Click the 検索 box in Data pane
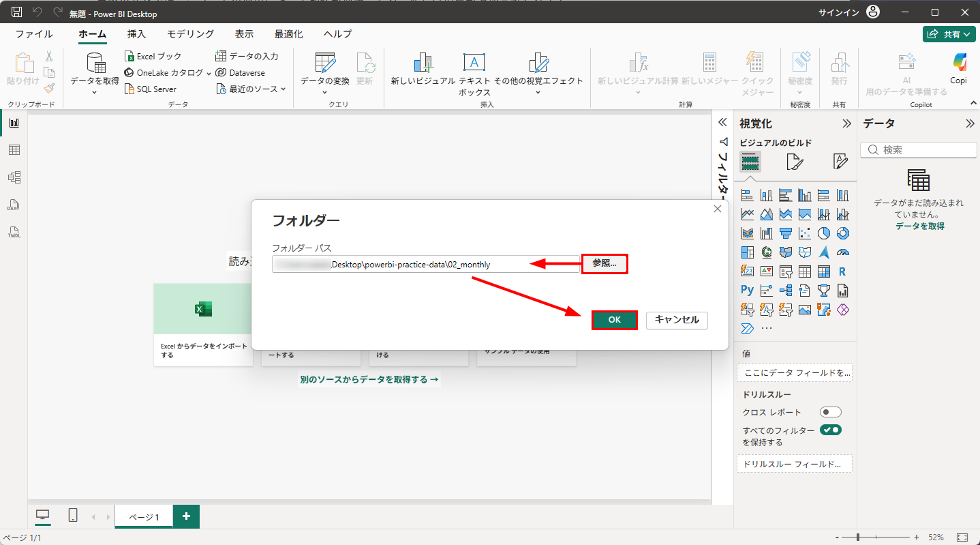The width and height of the screenshot is (980, 545). coord(919,150)
